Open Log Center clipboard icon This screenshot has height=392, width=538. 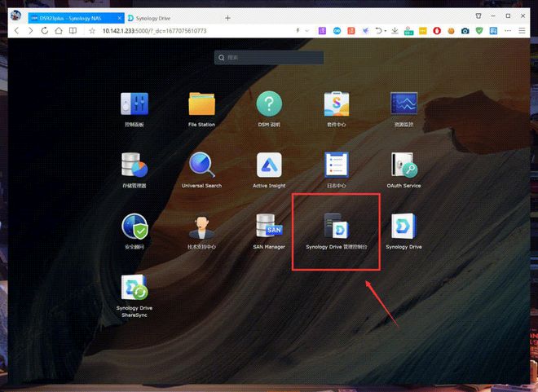point(336,165)
